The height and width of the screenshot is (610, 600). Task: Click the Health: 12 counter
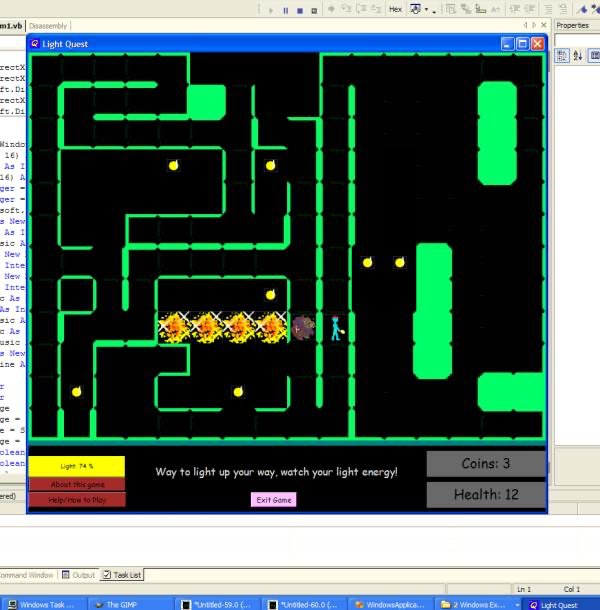pos(486,494)
